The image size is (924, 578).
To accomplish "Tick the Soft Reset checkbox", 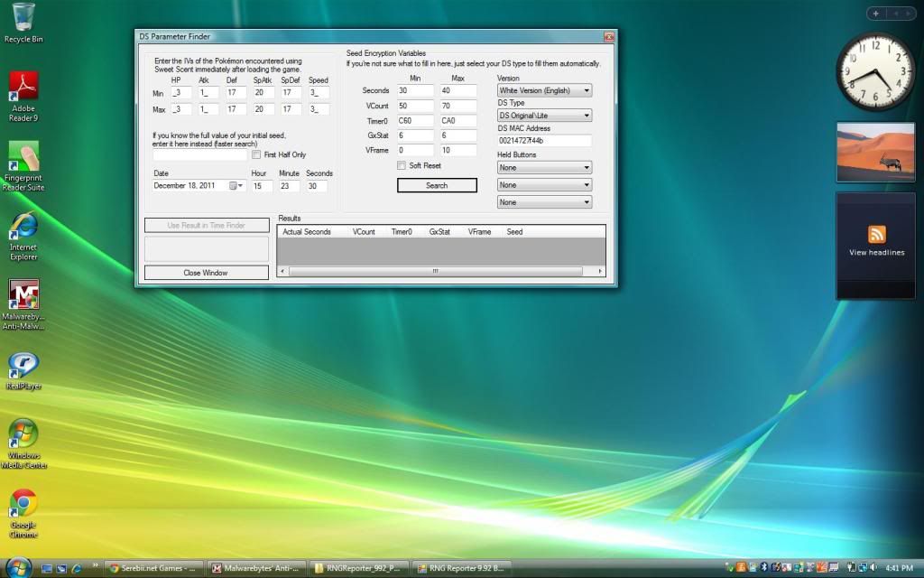I will pyautogui.click(x=402, y=166).
